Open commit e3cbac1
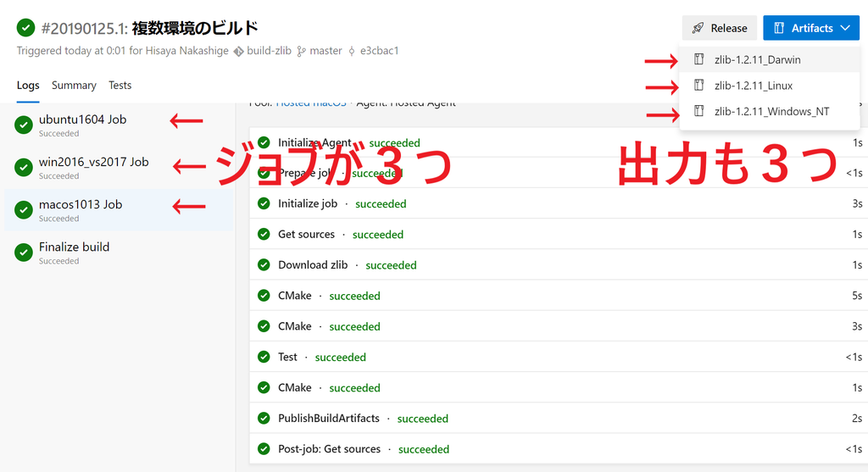 (x=379, y=50)
